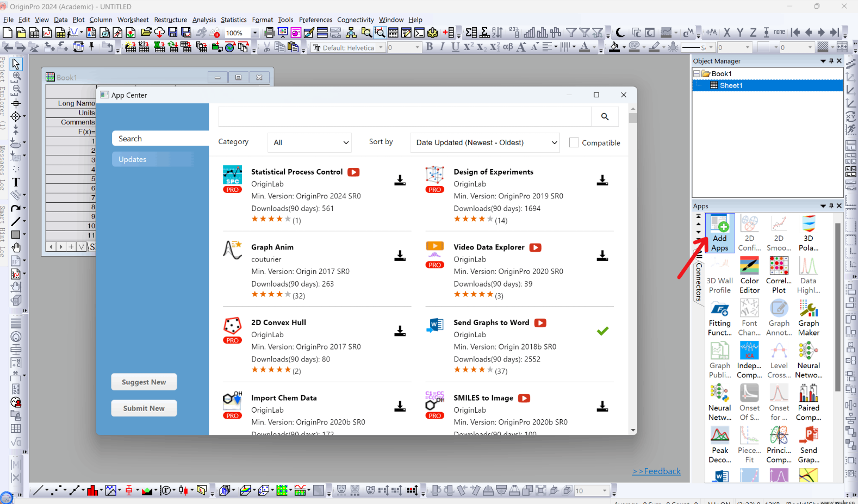Click the Underline formatting icon
Screen dimensions: 858x504
(455, 47)
